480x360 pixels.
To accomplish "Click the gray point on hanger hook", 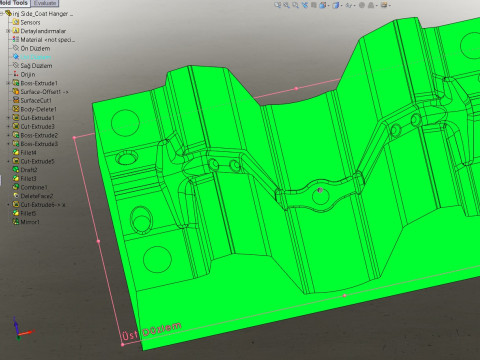I will click(320, 190).
